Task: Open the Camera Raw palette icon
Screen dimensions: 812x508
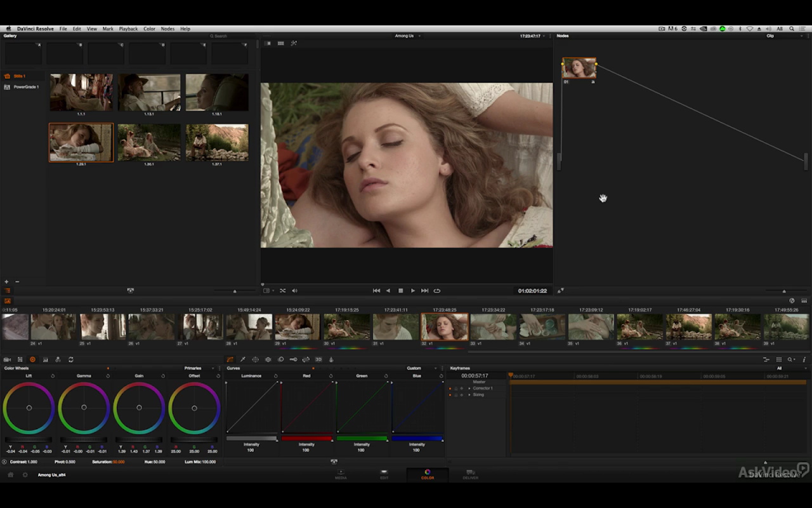Action: click(x=7, y=359)
